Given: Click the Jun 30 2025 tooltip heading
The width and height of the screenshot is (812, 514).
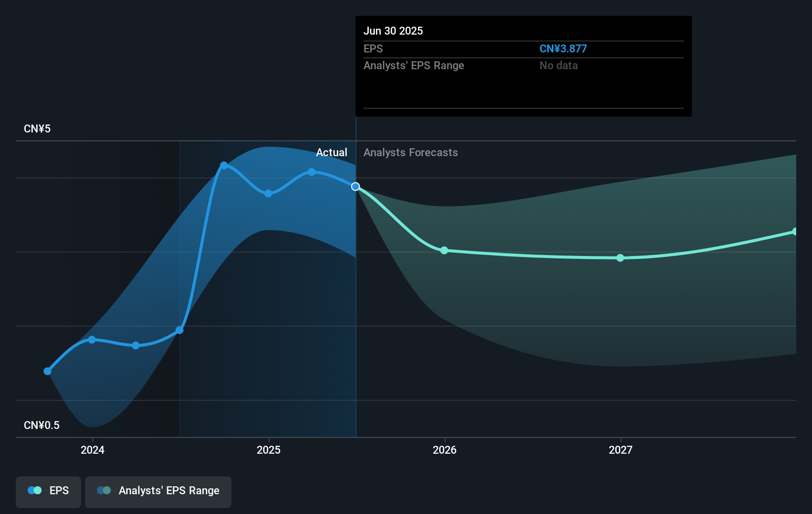Looking at the screenshot, I should click(x=393, y=31).
